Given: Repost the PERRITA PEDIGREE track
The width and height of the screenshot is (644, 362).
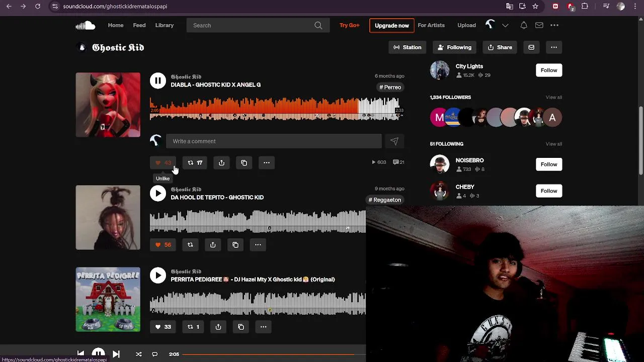Looking at the screenshot, I should (194, 327).
